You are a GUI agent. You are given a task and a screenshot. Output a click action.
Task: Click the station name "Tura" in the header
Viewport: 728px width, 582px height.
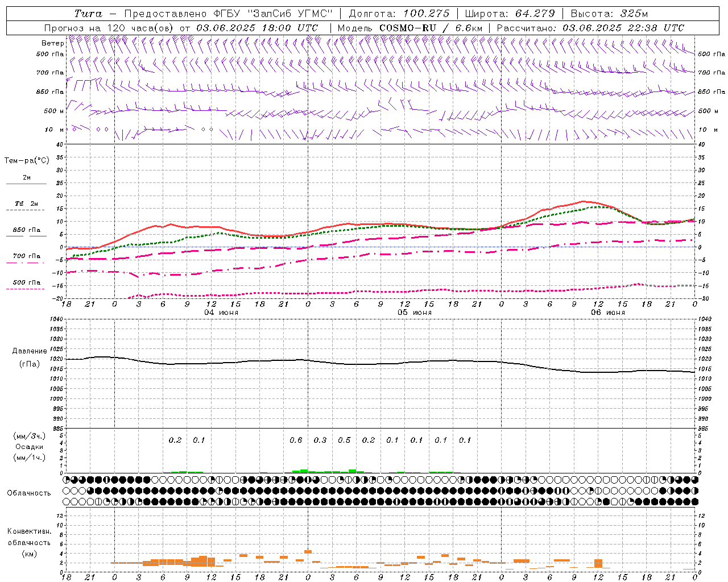tap(88, 14)
